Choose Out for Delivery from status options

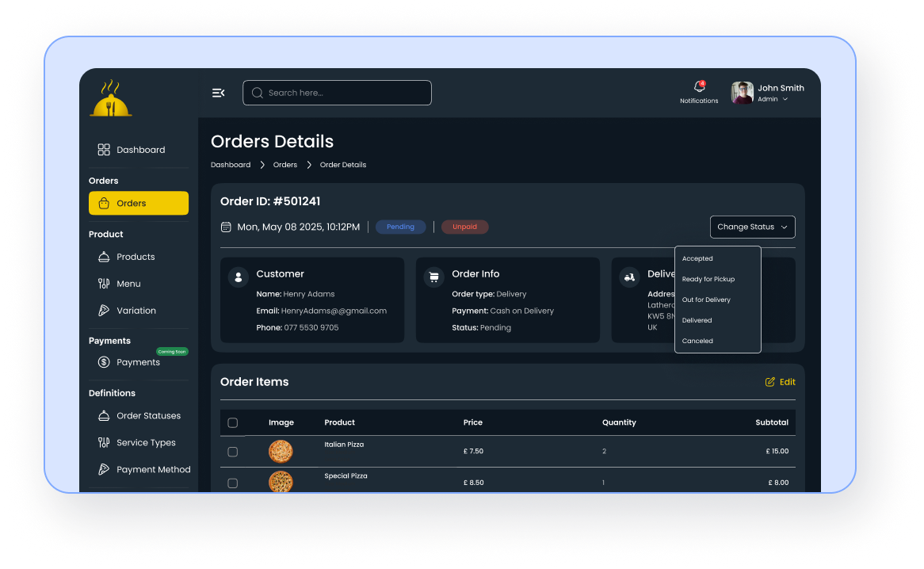pos(705,300)
